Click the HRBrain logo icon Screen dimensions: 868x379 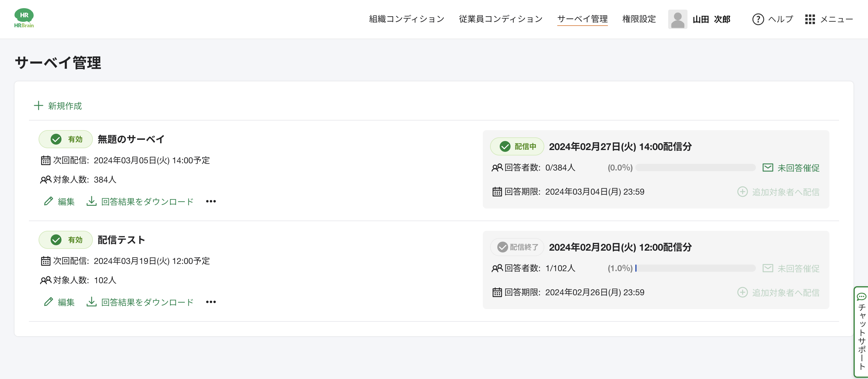pos(24,18)
